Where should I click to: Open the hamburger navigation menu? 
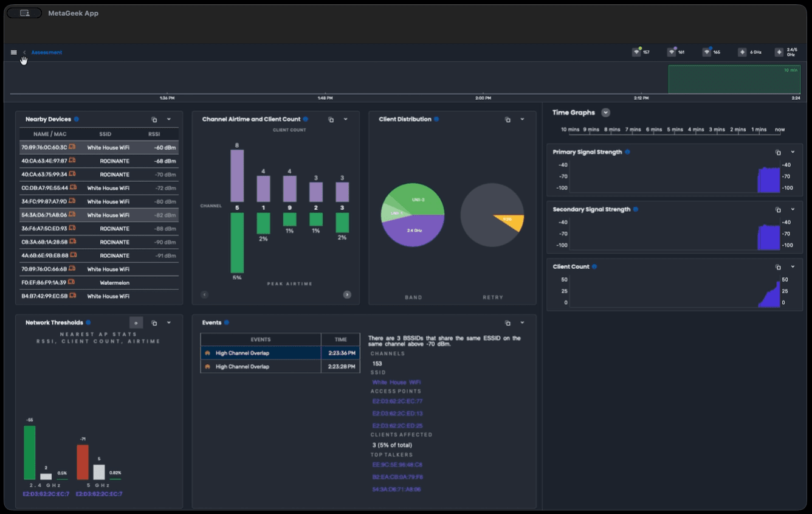(x=13, y=52)
